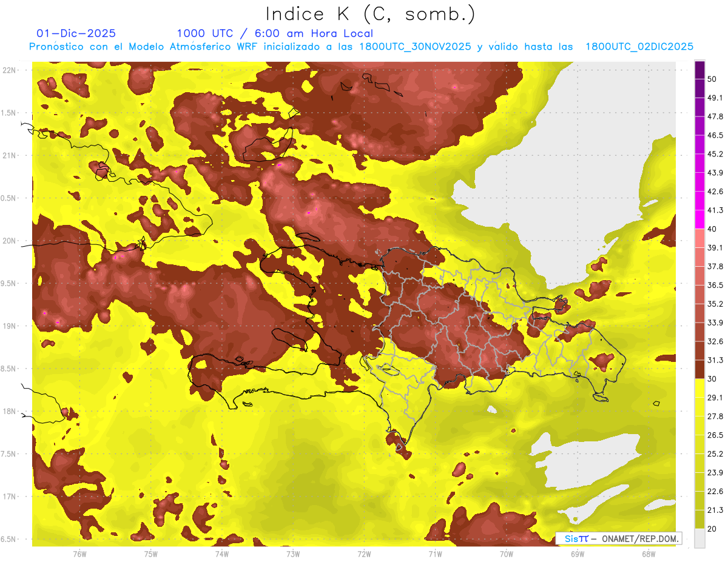The width and height of the screenshot is (728, 562).
Task: Select the "20" colorbar value
Action: (x=712, y=529)
